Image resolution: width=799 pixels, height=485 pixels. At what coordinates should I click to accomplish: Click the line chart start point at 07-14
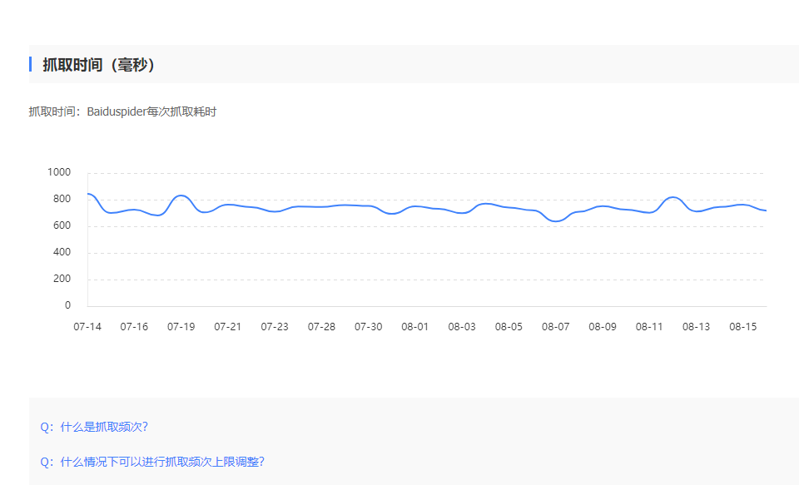[x=88, y=194]
